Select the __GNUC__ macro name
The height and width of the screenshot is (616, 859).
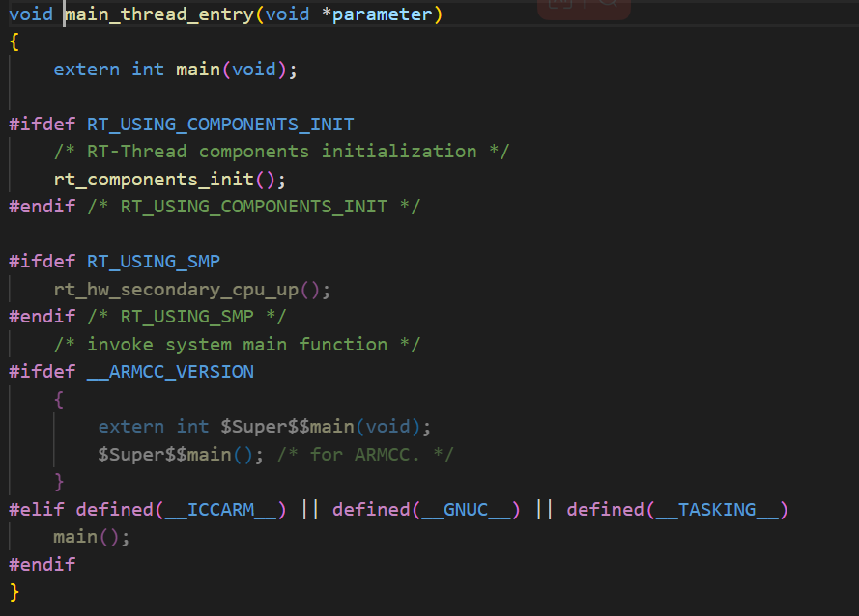tap(466, 510)
